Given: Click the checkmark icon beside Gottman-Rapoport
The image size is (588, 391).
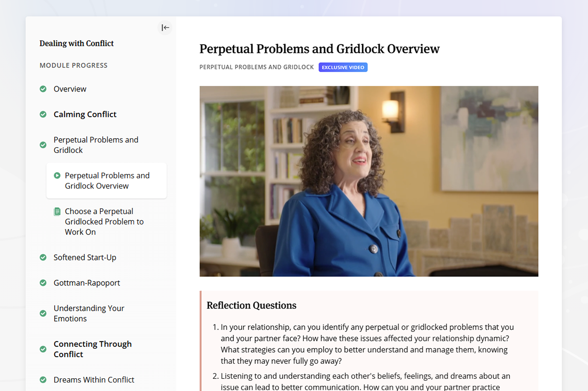Looking at the screenshot, I should [x=43, y=283].
